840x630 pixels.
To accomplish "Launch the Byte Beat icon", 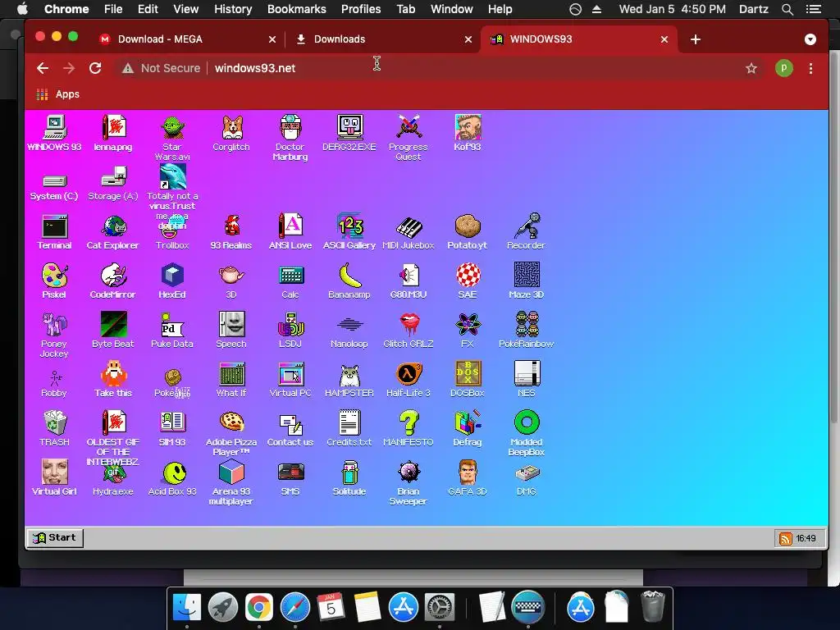I will 113,331.
